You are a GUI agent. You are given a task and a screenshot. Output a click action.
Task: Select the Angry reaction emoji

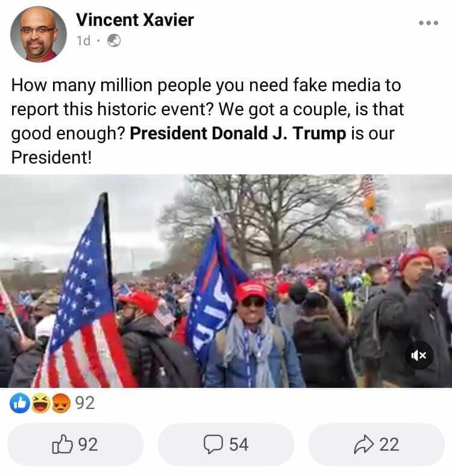click(61, 403)
